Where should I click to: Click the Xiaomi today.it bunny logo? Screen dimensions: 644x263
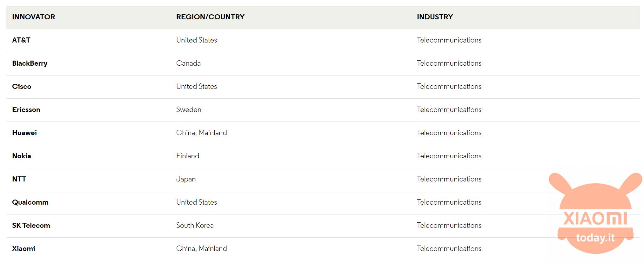click(595, 213)
